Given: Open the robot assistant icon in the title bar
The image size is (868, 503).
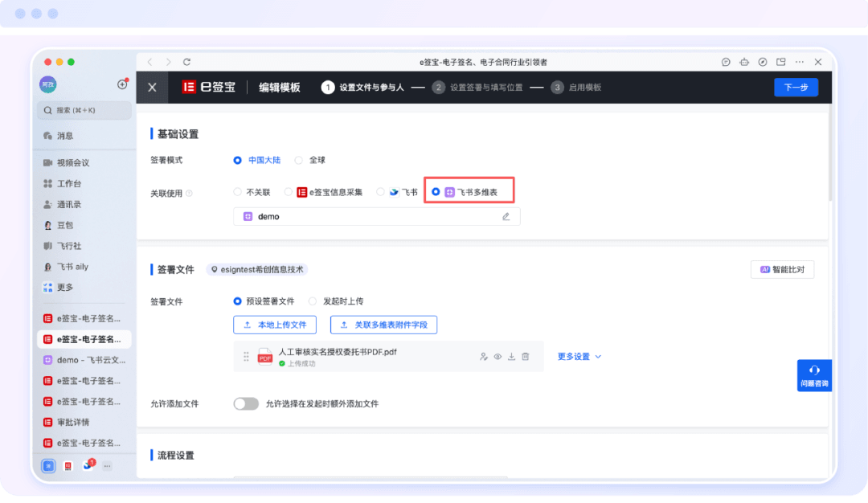Looking at the screenshot, I should [744, 62].
